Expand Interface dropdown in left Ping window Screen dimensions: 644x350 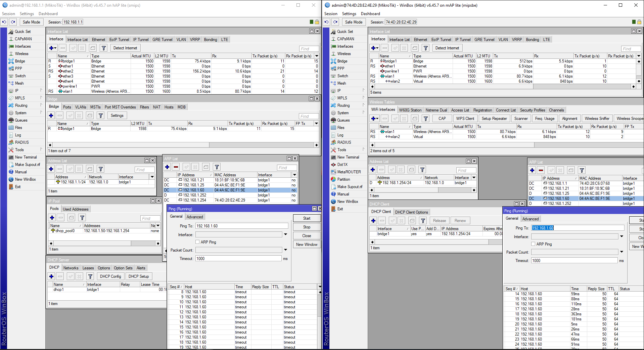[285, 234]
